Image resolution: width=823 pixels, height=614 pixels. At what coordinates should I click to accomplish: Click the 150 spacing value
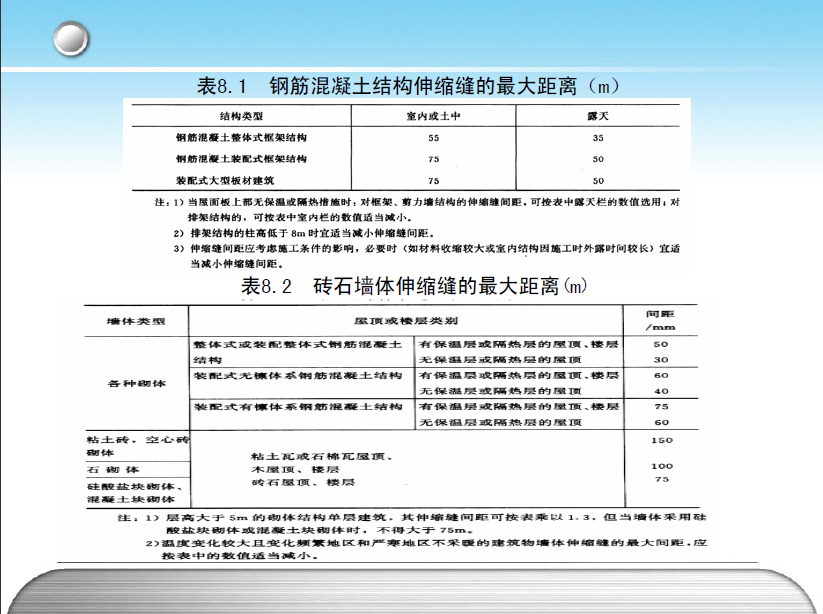661,440
